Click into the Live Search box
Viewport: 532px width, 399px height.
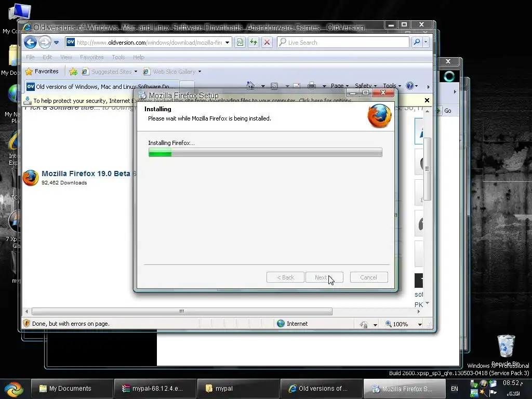coord(343,43)
